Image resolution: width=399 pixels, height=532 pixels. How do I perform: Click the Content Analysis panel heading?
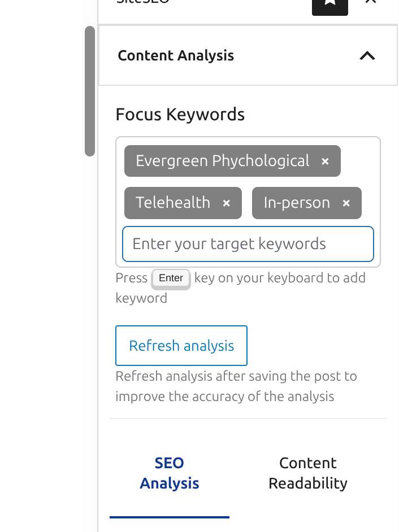pyautogui.click(x=176, y=55)
